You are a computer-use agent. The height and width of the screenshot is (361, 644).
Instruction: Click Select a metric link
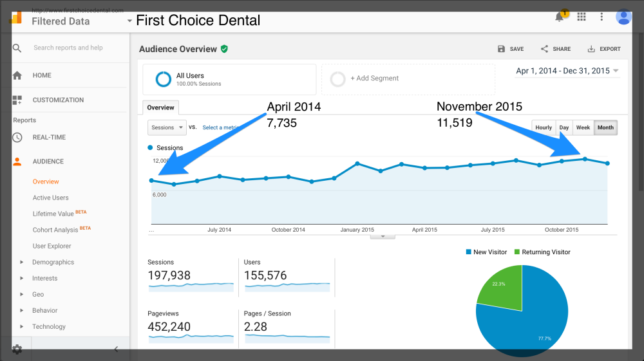coord(221,127)
